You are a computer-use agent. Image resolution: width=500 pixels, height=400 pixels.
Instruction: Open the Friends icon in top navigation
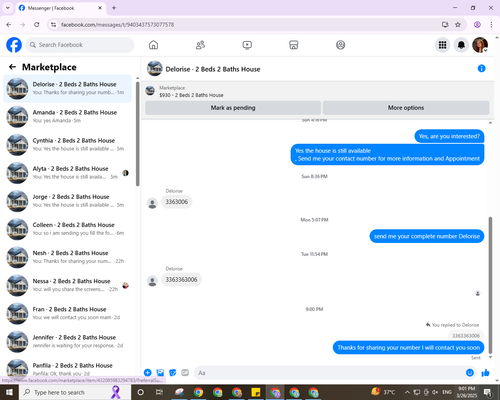[200, 45]
